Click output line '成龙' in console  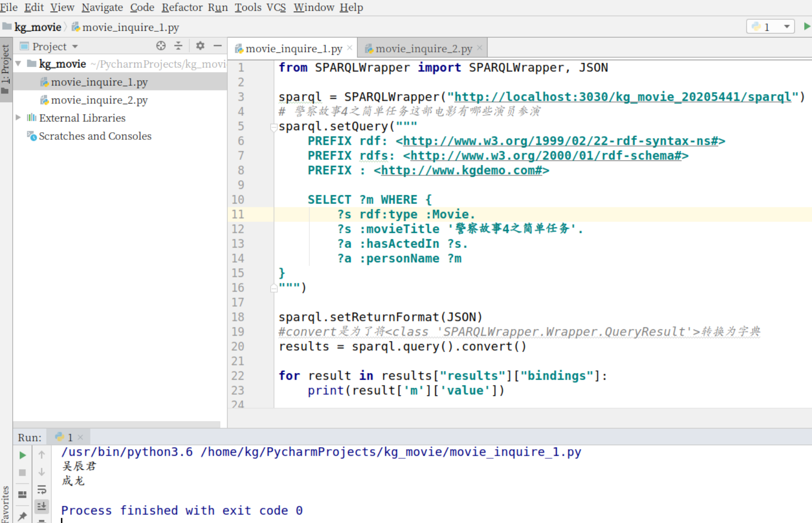pos(73,481)
